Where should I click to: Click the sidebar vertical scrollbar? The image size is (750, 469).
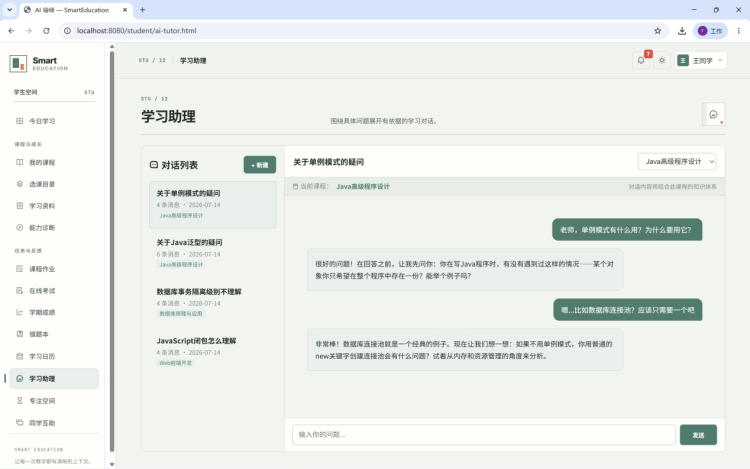click(112, 251)
